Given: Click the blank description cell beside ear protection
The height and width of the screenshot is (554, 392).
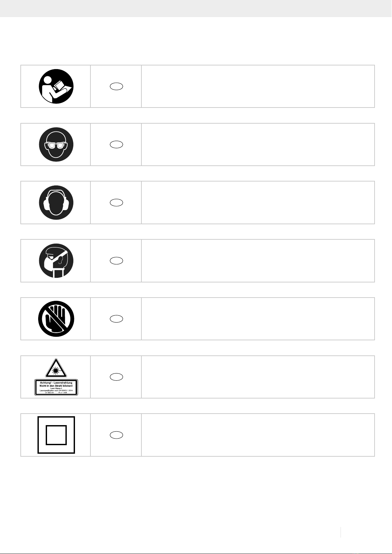Looking at the screenshot, I should (258, 203).
